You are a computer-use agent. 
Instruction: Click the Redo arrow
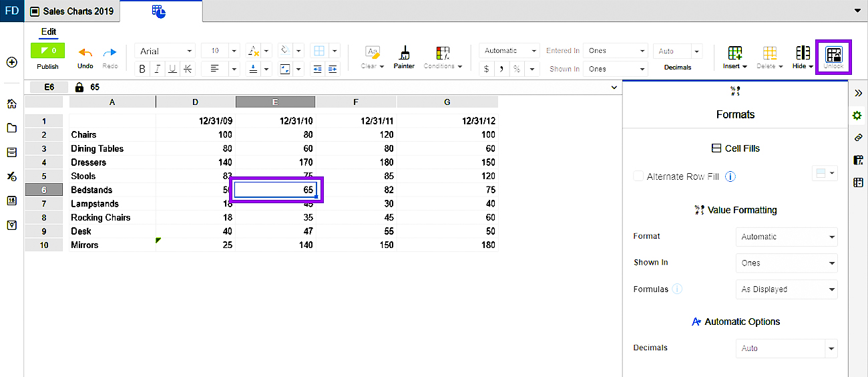coord(110,53)
